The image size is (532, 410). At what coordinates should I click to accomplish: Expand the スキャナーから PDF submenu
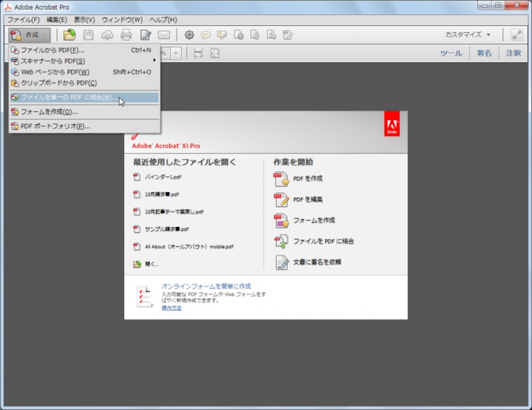84,61
